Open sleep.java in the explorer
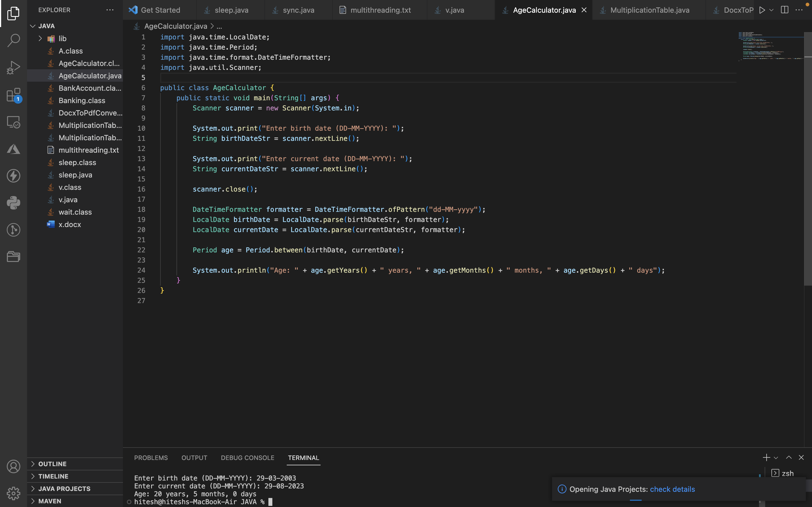 pyautogui.click(x=75, y=175)
